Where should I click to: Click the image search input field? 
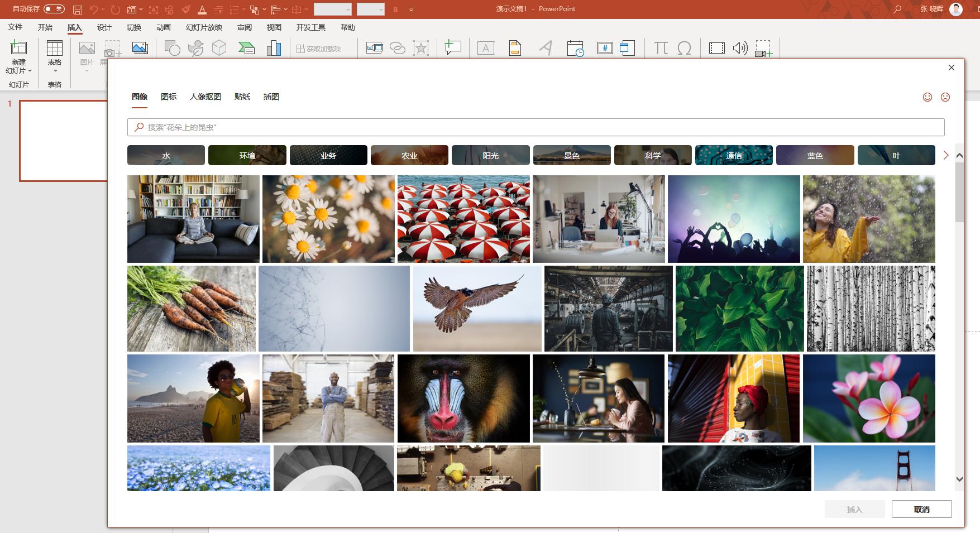(536, 127)
